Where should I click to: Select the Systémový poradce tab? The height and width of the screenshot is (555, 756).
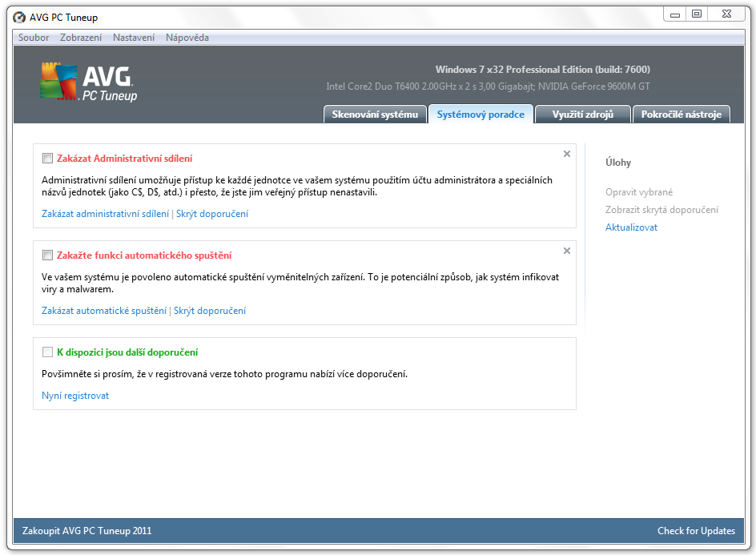481,115
